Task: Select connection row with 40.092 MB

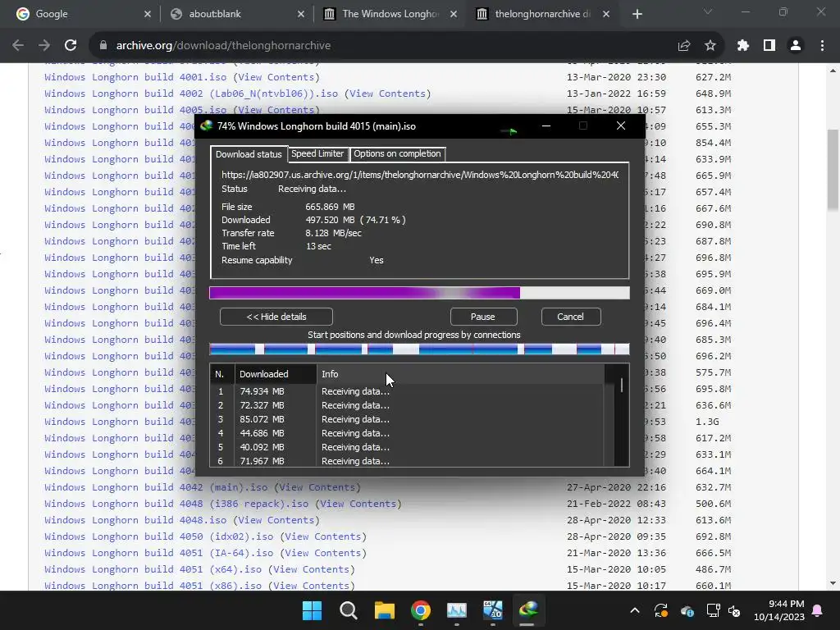Action: (x=407, y=447)
